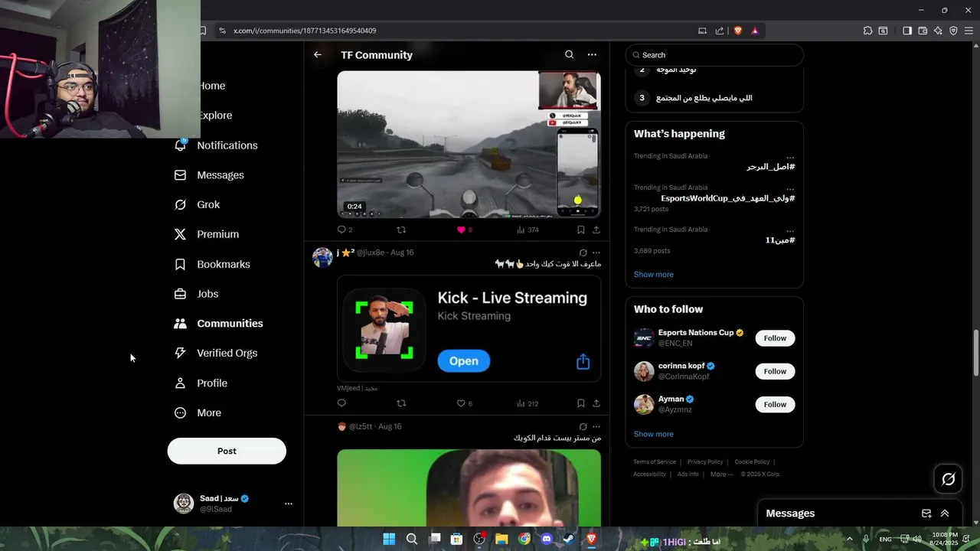Open the Brave Wallet icon
This screenshot has height=551, width=980.
click(x=923, y=31)
